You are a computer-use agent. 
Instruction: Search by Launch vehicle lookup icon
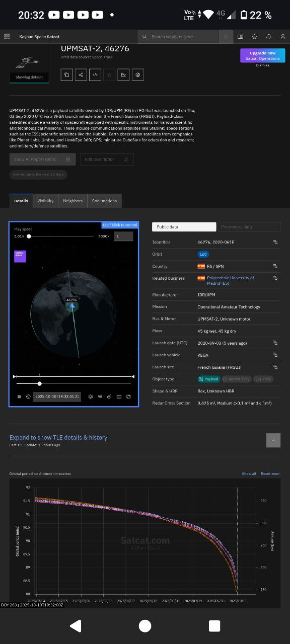[x=275, y=355]
